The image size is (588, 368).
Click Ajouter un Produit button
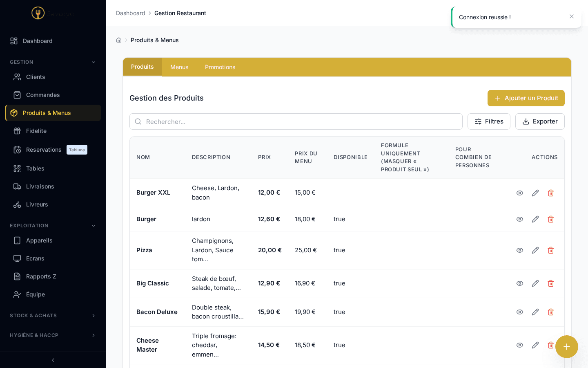pyautogui.click(x=526, y=98)
